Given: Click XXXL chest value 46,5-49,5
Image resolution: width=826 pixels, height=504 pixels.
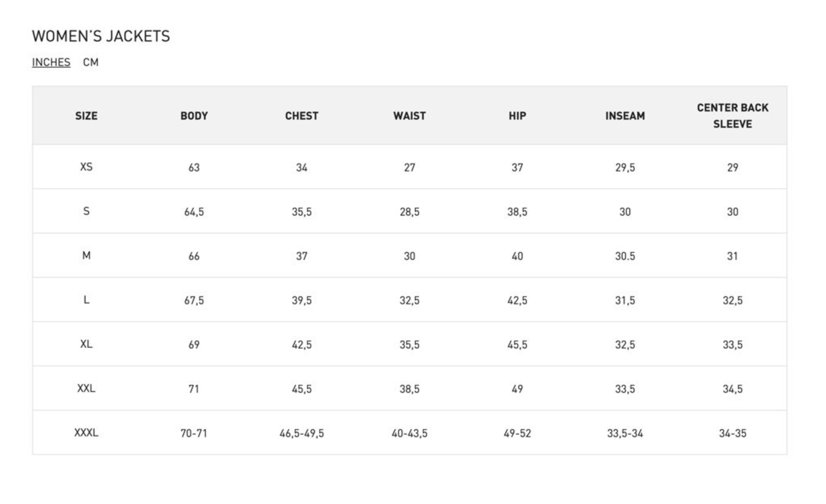Looking at the screenshot, I should [x=301, y=434].
